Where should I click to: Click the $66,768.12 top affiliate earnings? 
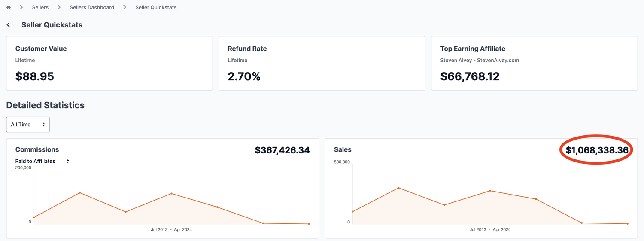coord(470,76)
